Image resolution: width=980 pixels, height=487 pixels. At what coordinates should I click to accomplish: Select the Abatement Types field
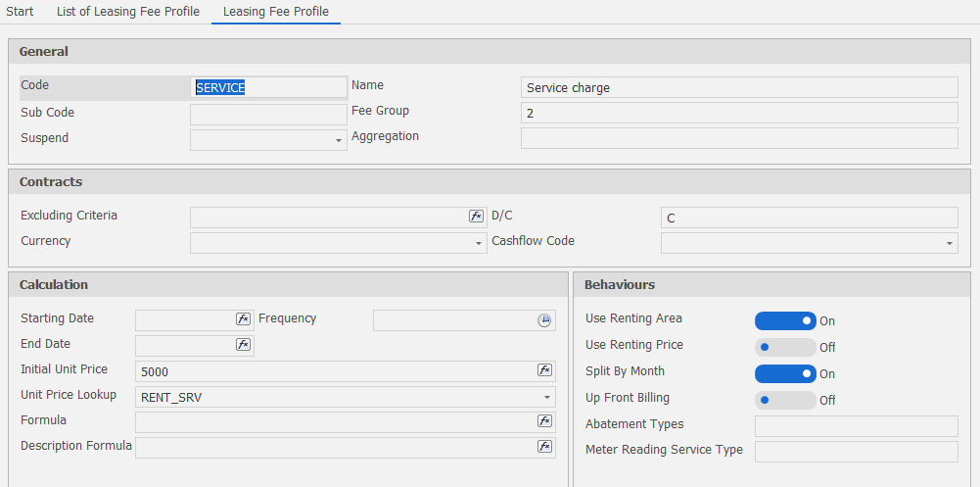click(x=856, y=426)
